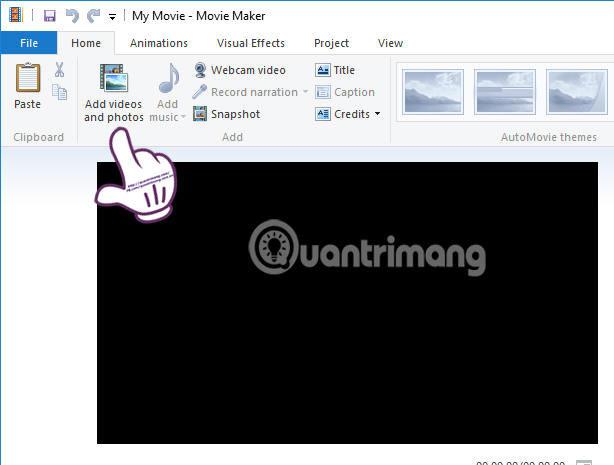Take a Snapshot of the preview
The image size is (614, 465).
point(226,114)
